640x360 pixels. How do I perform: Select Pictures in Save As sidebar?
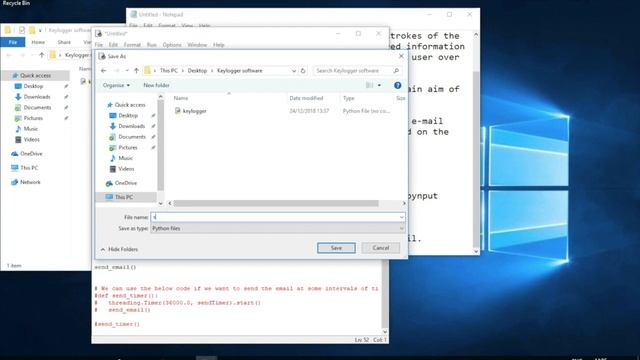click(128, 147)
